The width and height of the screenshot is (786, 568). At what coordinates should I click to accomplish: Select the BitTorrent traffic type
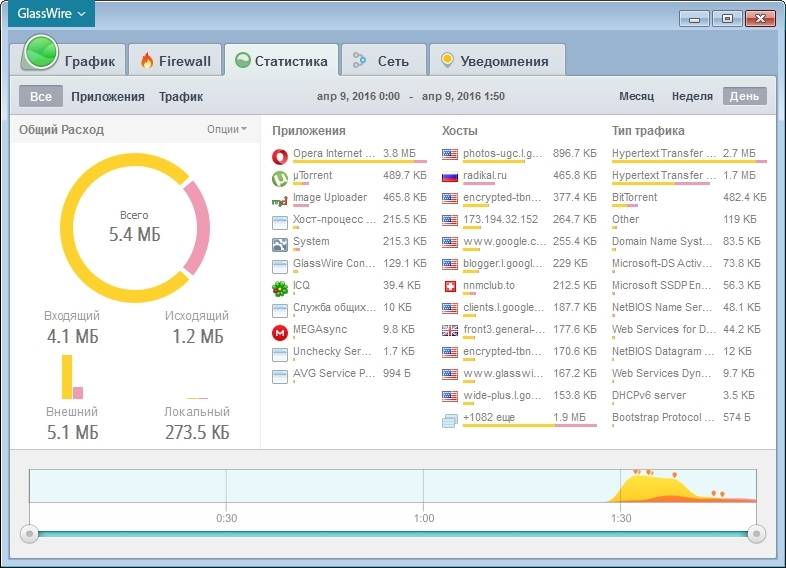[689, 199]
